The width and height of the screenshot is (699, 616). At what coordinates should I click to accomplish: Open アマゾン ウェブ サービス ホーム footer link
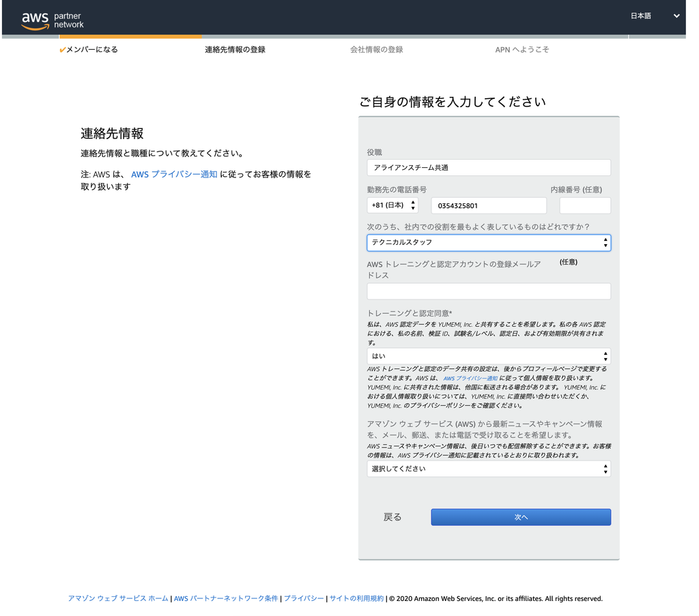(x=117, y=599)
